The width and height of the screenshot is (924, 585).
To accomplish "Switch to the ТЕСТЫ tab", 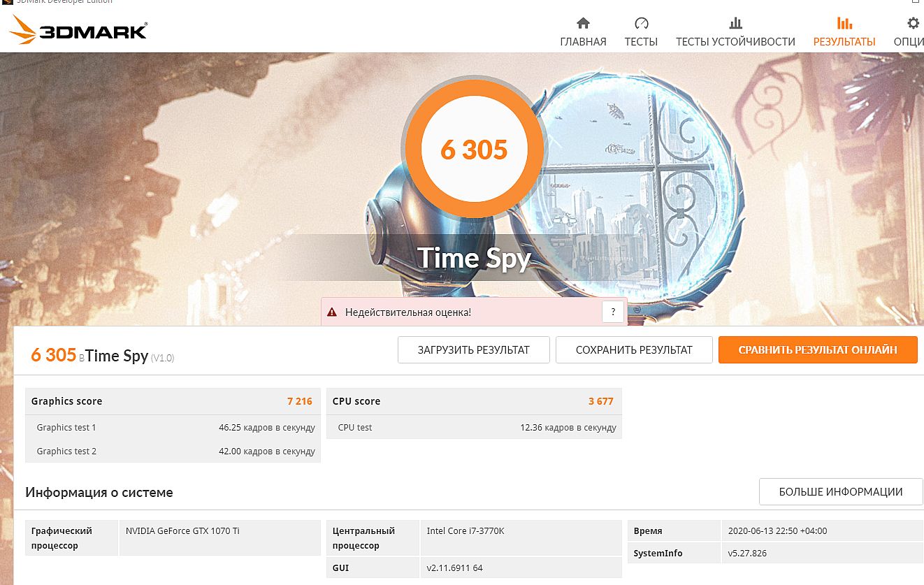I will pyautogui.click(x=641, y=42).
